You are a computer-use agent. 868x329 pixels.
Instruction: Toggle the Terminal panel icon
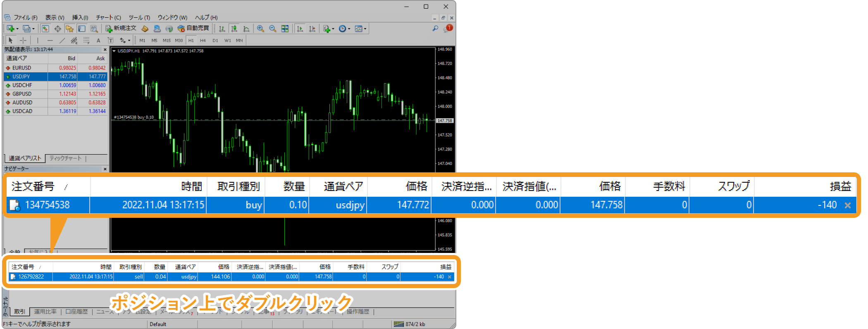(82, 29)
